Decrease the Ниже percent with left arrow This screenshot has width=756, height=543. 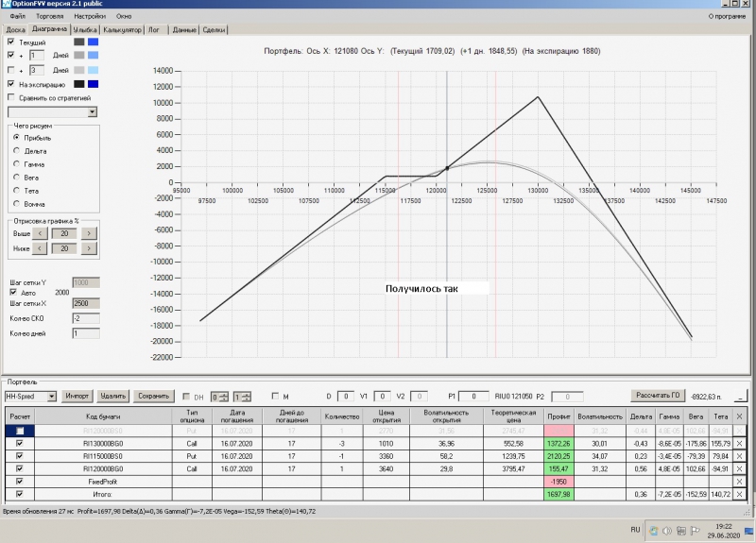[40, 248]
